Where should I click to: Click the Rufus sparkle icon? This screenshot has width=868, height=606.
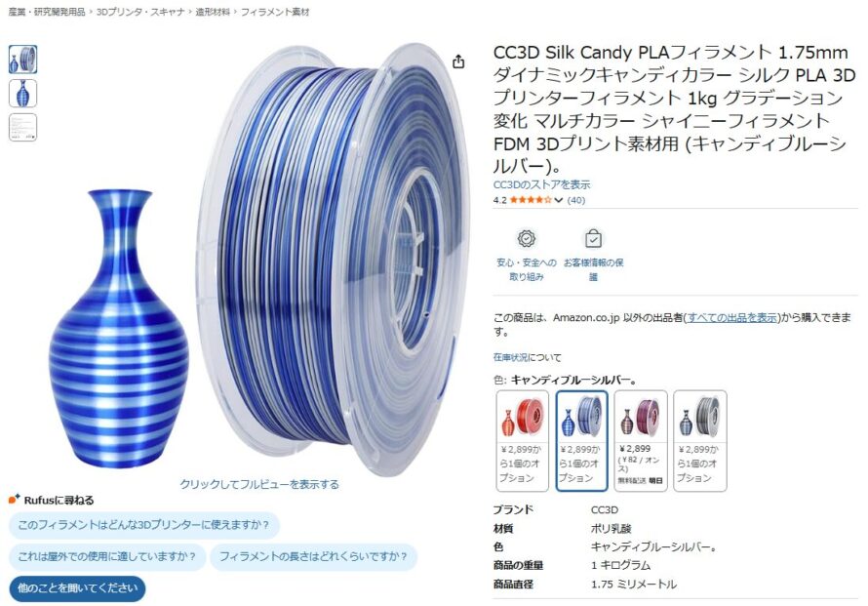click(x=14, y=499)
